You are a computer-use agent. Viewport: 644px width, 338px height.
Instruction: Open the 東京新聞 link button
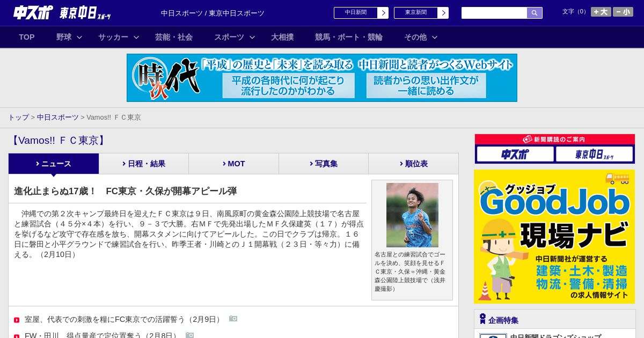tap(416, 13)
